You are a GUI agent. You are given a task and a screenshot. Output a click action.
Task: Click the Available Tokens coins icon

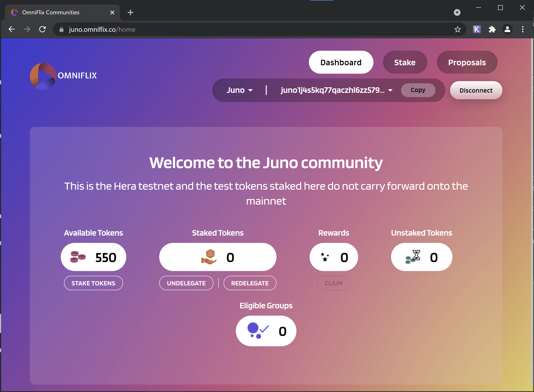pyautogui.click(x=78, y=257)
